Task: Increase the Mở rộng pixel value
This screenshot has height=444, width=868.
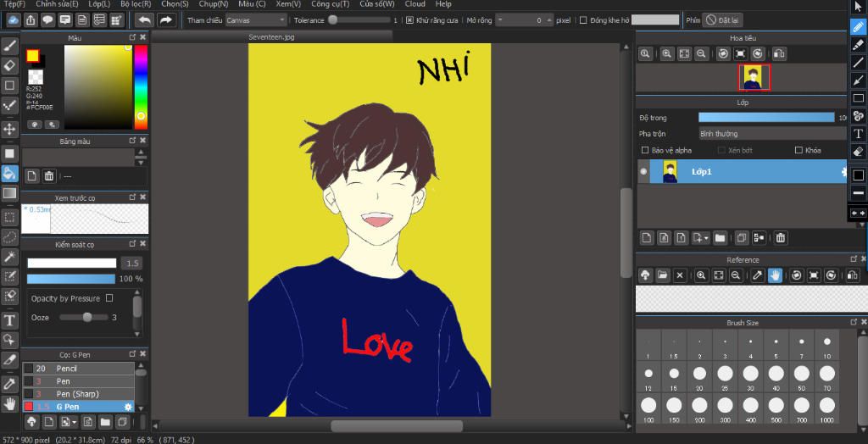Action: point(549,20)
